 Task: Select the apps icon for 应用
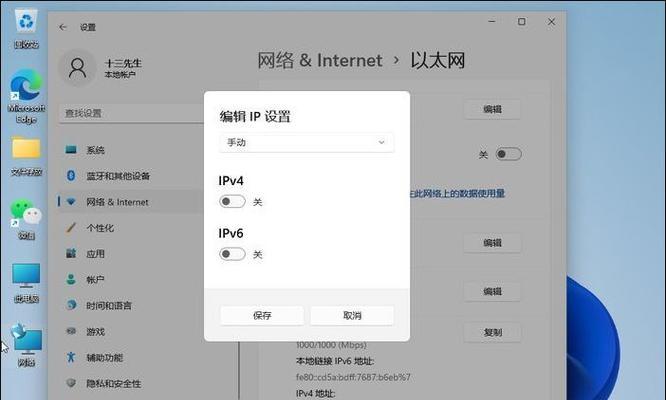pos(71,254)
